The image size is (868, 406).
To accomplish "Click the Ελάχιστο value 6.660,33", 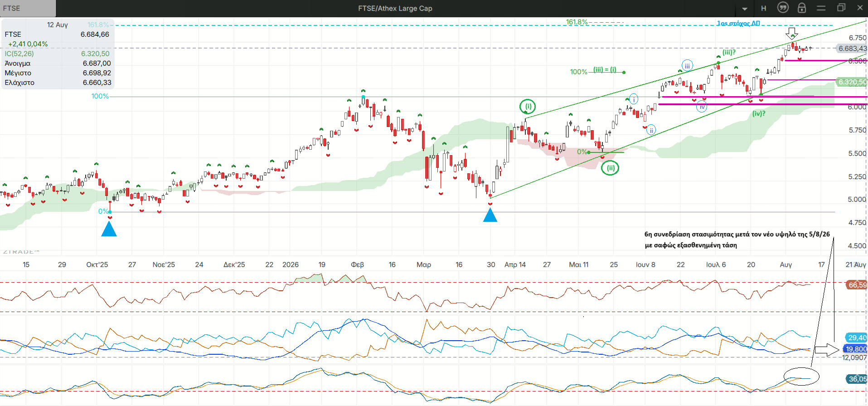I will click(97, 83).
